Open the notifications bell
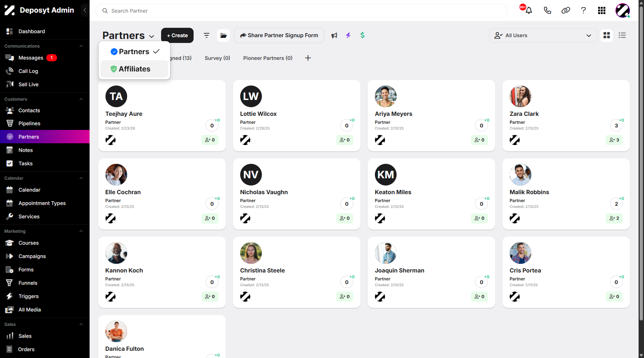 point(529,10)
